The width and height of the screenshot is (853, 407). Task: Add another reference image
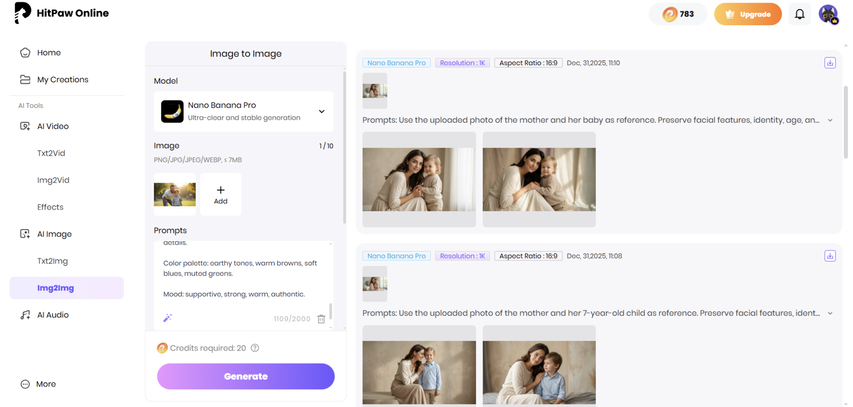point(220,194)
